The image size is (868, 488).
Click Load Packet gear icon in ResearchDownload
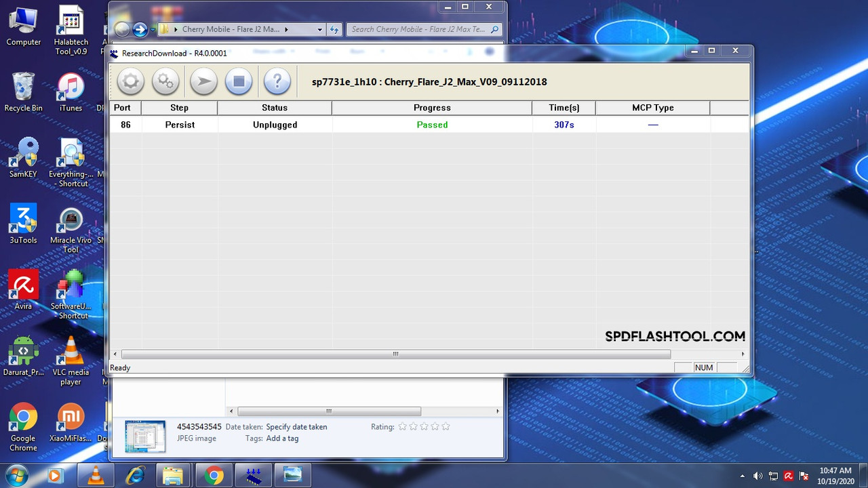(130, 82)
